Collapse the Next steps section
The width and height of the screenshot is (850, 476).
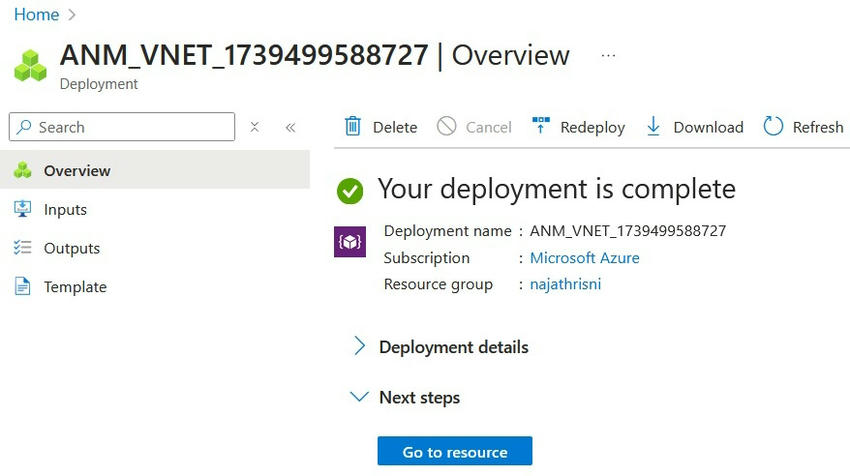coord(360,397)
